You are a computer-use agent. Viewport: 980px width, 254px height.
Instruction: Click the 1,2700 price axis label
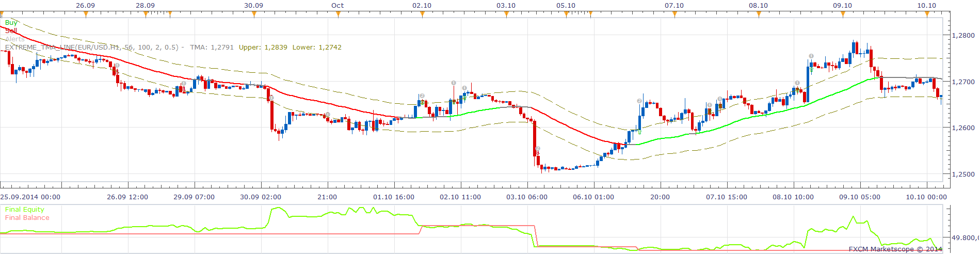[963, 82]
